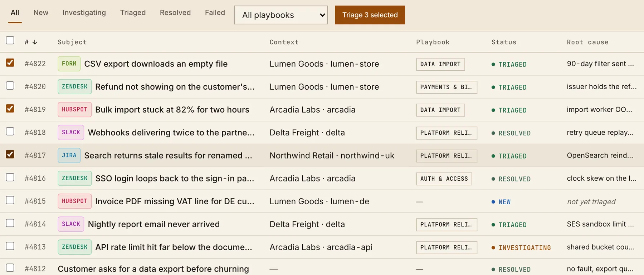Click 'not yet triaged' root cause
Screen dimensions: 644x275
[x=591, y=202]
